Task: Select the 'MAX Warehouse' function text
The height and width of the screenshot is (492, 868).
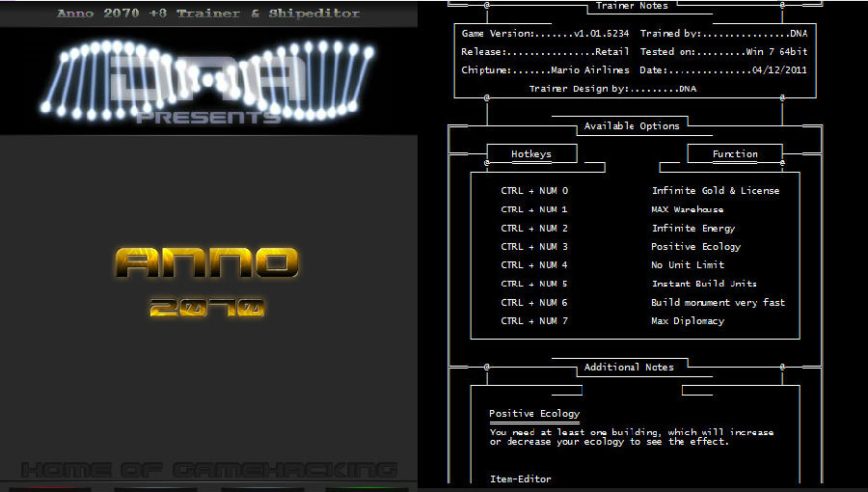Action: 687,209
